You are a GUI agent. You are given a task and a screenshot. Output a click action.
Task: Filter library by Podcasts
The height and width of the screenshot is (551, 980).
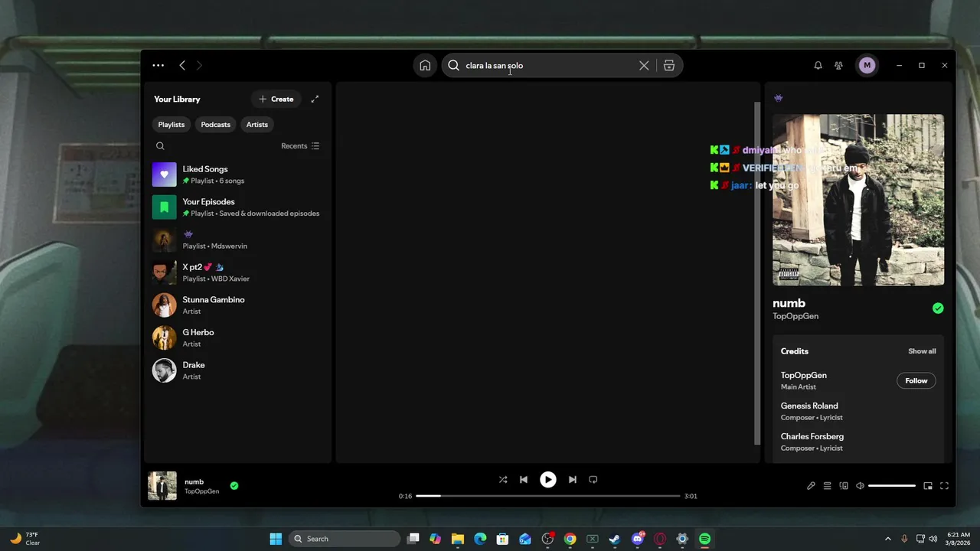(x=216, y=124)
